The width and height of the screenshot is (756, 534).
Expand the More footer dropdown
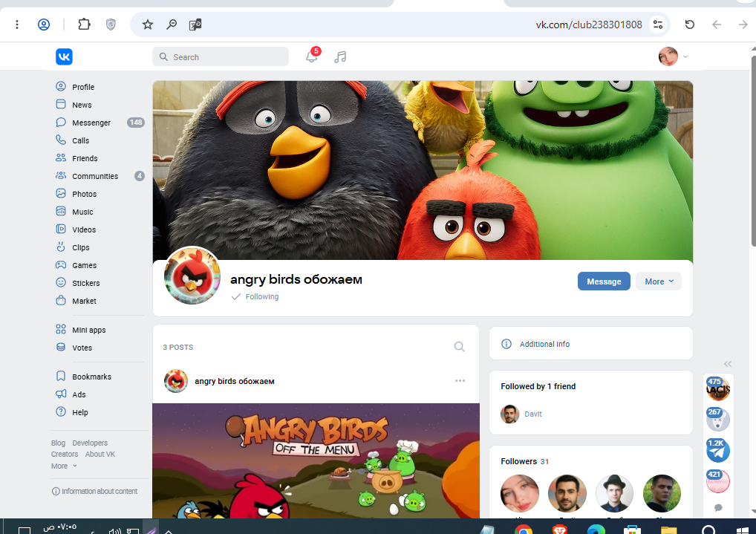click(64, 466)
